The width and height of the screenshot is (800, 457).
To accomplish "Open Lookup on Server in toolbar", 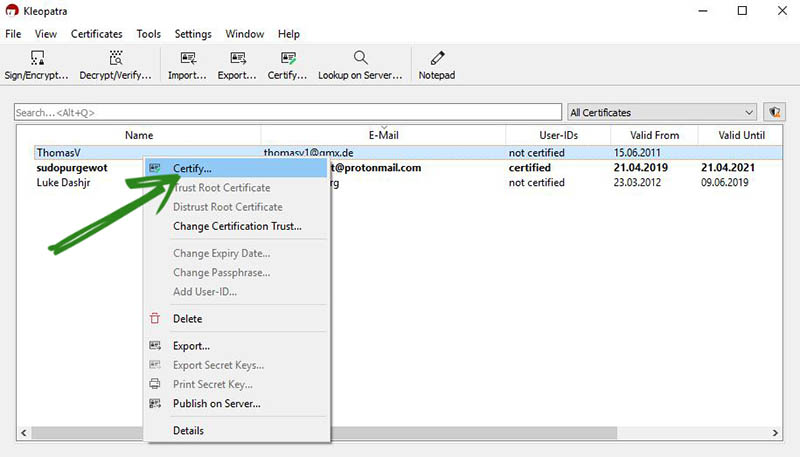I will pos(360,65).
